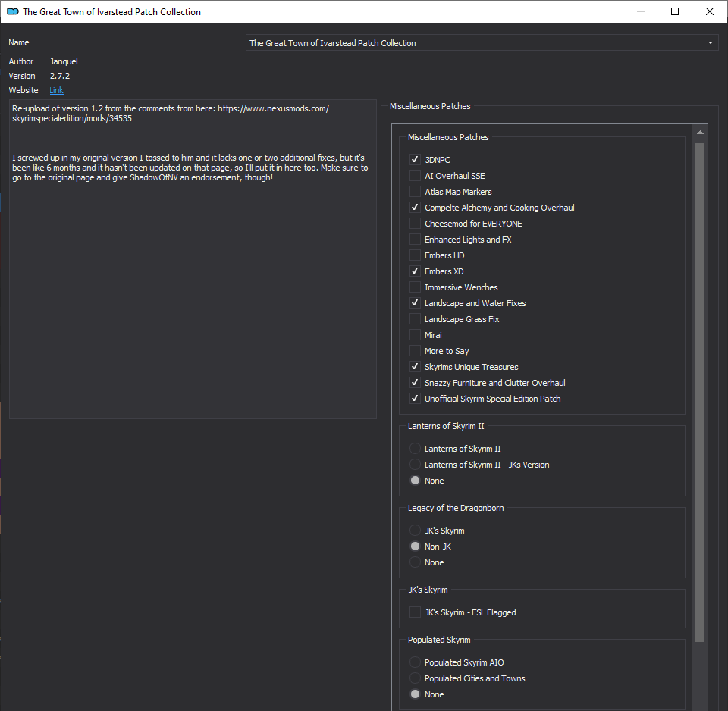
Task: Tick the Atlas Map Markers checkbox
Action: click(415, 192)
